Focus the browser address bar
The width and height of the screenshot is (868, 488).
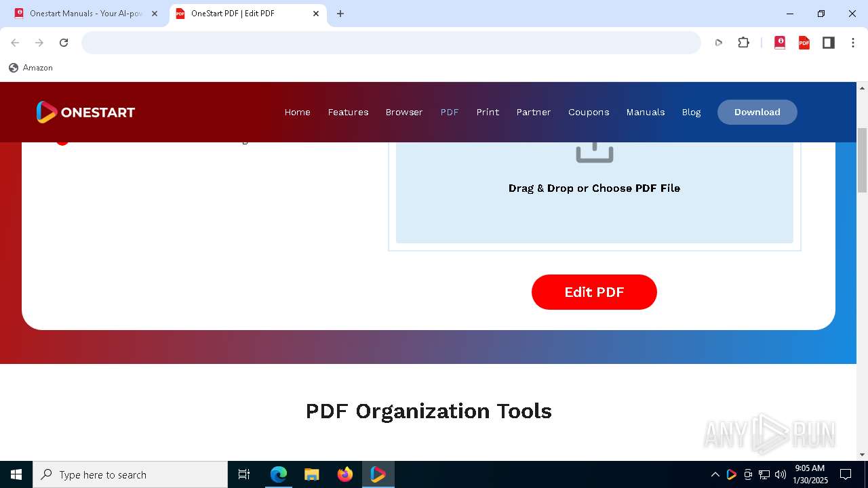tap(391, 43)
